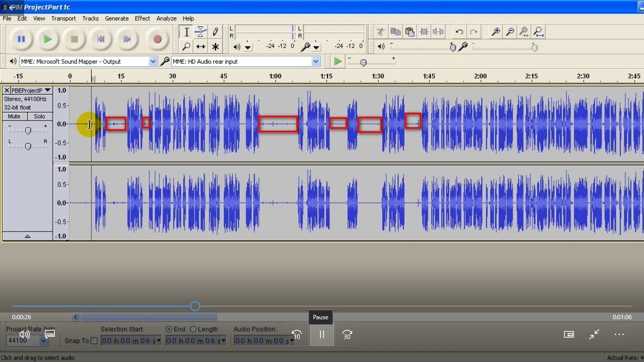This screenshot has width=644, height=362.
Task: Select the Envelope tool
Action: point(200,32)
